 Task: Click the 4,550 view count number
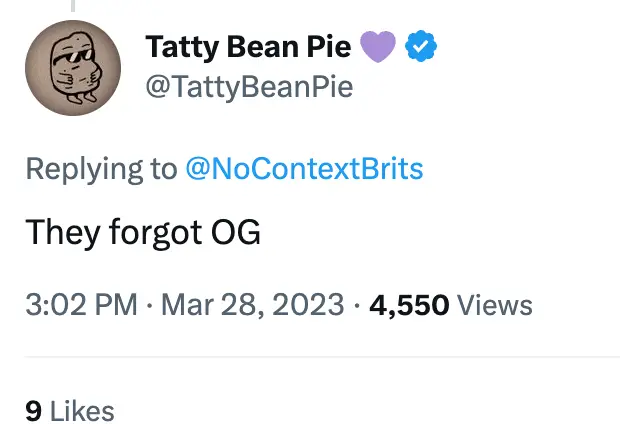[x=409, y=305]
